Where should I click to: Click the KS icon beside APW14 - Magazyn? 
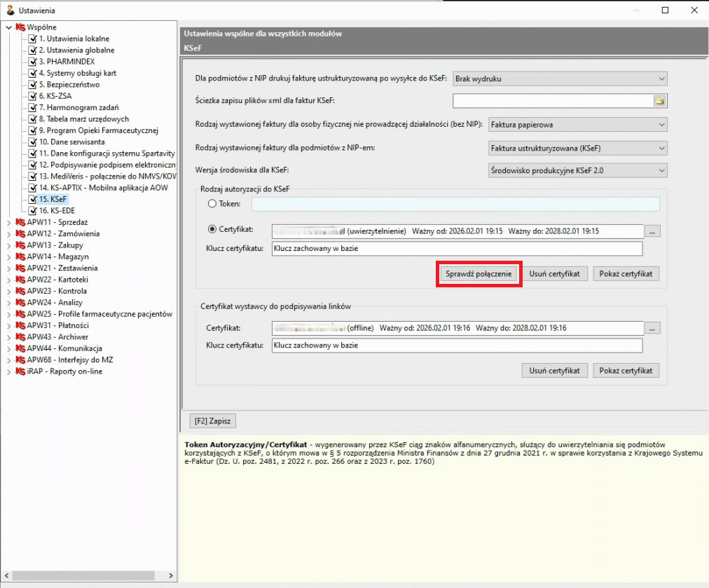pos(20,257)
